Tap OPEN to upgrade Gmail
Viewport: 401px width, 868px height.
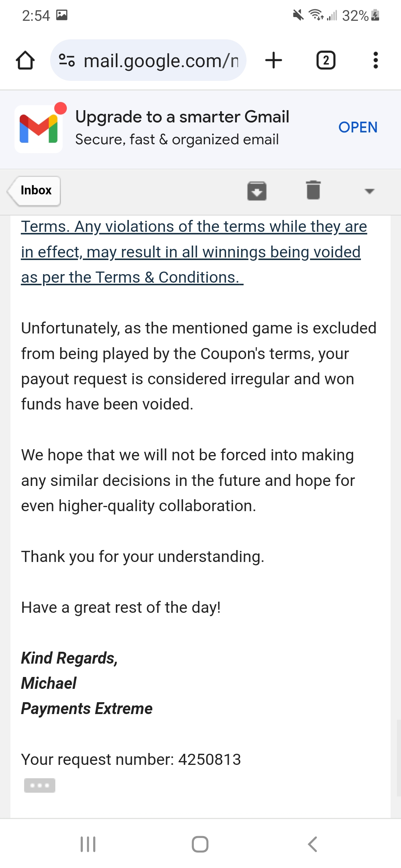[358, 127]
